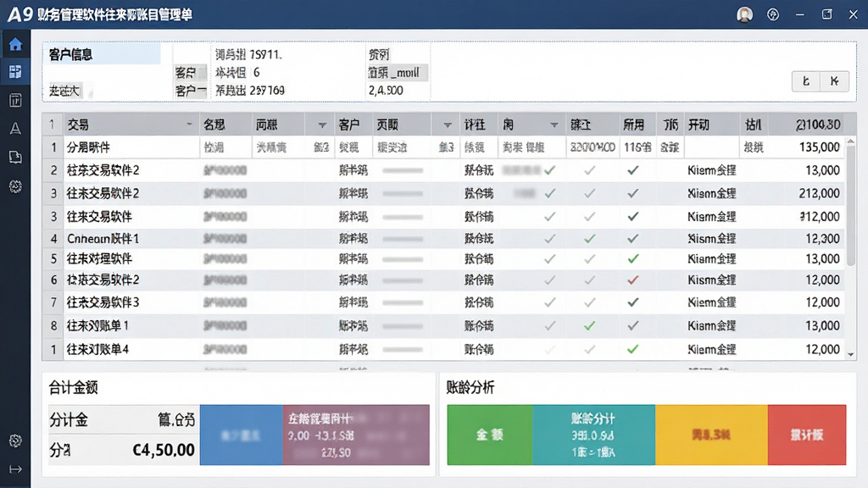The height and width of the screenshot is (488, 868).
Task: Click the circular help icon in title bar
Action: [x=773, y=14]
